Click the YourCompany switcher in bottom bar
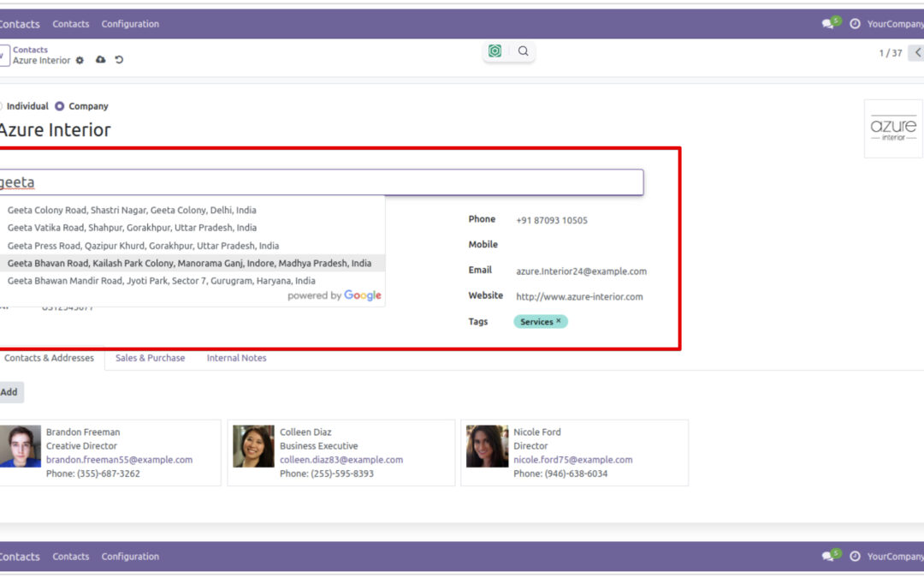 click(895, 557)
